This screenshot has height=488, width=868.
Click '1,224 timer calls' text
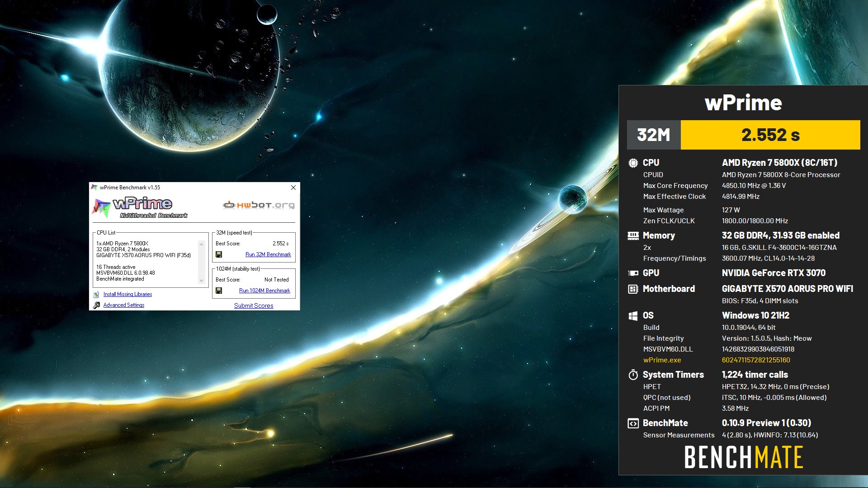[755, 375]
